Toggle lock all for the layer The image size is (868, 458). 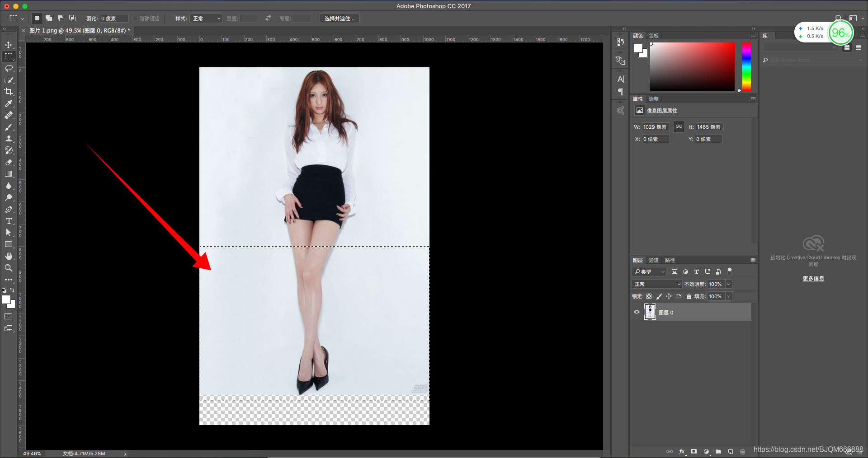tap(689, 296)
